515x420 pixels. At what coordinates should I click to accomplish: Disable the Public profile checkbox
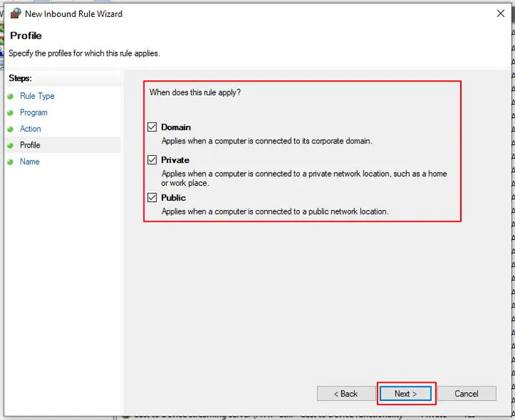pos(152,198)
